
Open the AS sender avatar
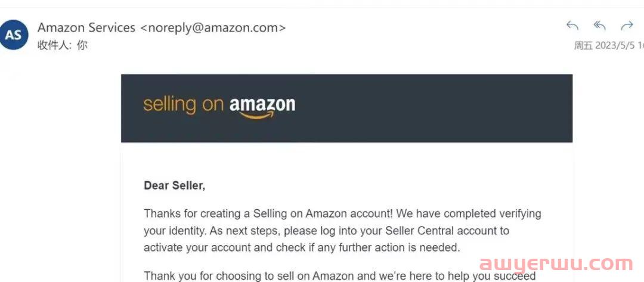pyautogui.click(x=14, y=35)
